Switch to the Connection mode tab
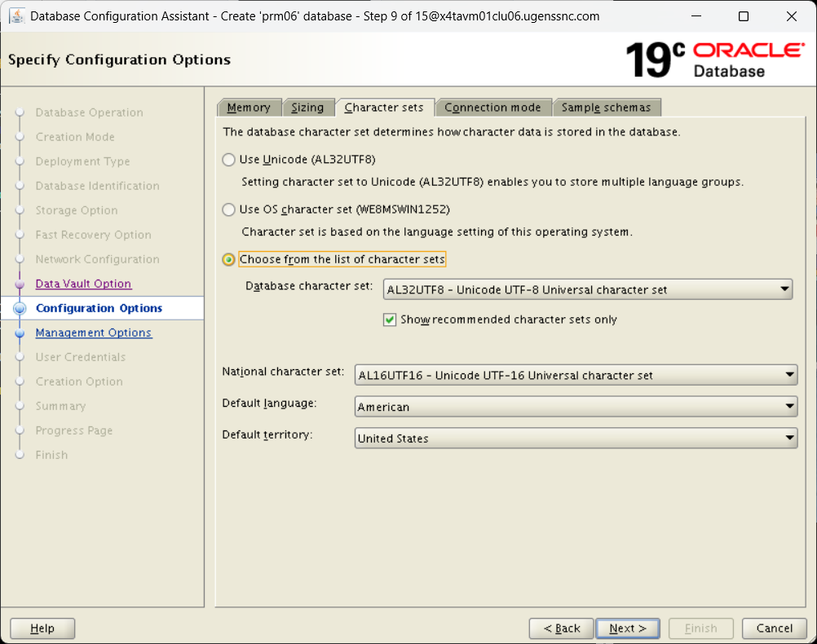Screen dimensions: 817x644 click(493, 108)
